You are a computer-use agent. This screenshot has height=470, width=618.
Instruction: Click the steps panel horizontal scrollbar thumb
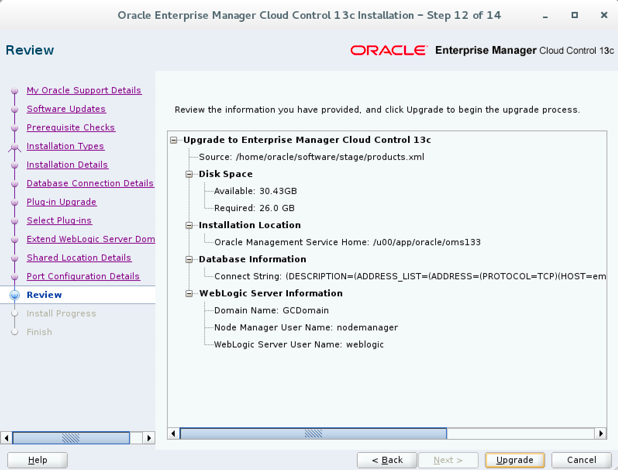(71, 438)
